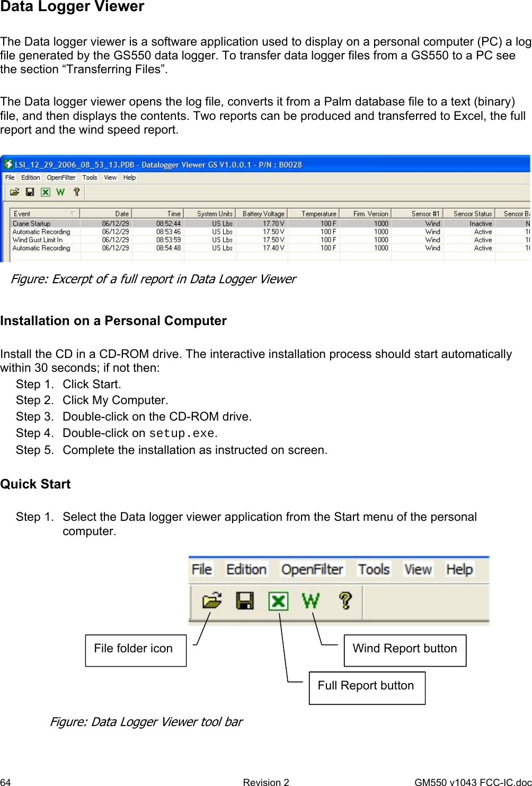Click the Data Logger Viewer page heading
Viewport: 532px width, 786px height.
(x=72, y=6)
